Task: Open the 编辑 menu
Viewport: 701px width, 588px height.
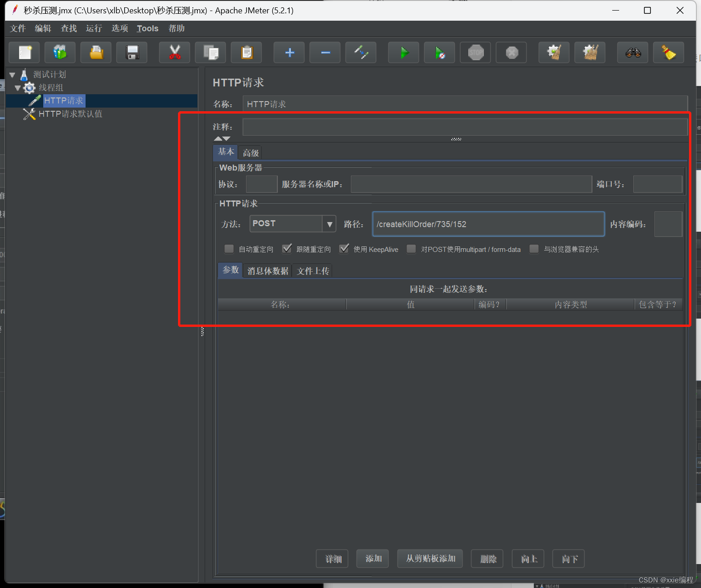Action: pyautogui.click(x=43, y=29)
